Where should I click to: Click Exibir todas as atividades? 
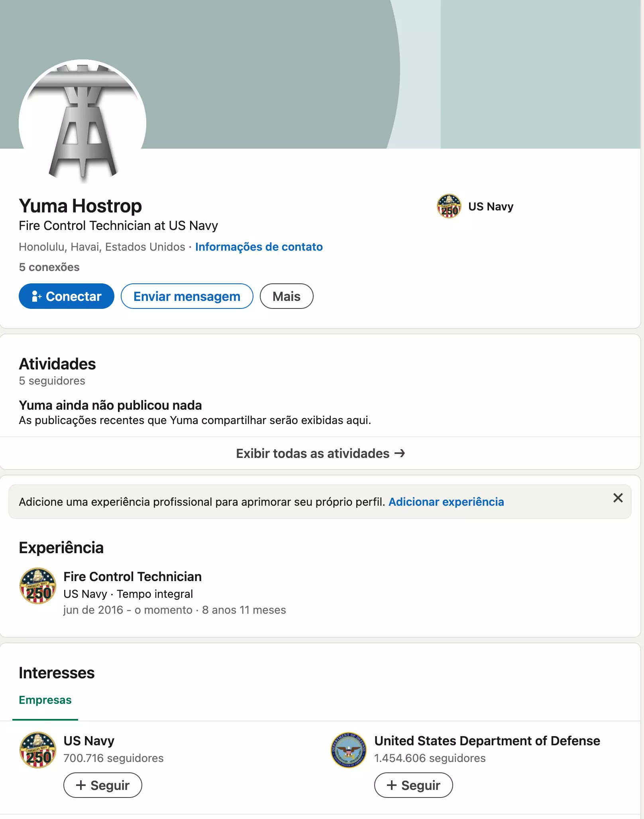click(320, 454)
